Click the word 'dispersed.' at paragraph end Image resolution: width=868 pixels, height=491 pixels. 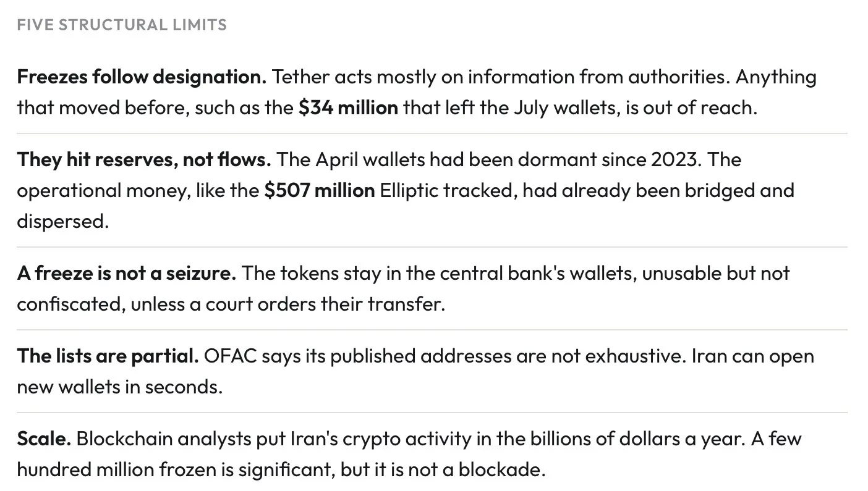pyautogui.click(x=62, y=222)
